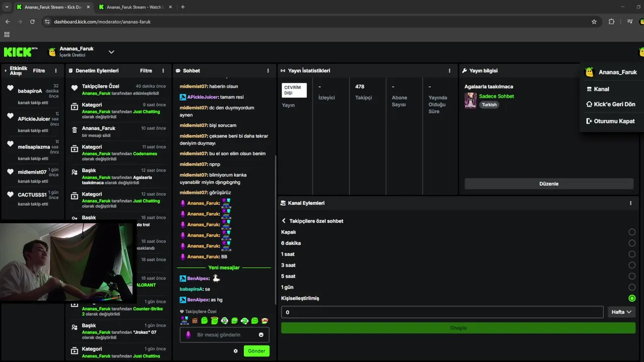
Task: Insert the orange angry-face emote
Action: coord(195,321)
